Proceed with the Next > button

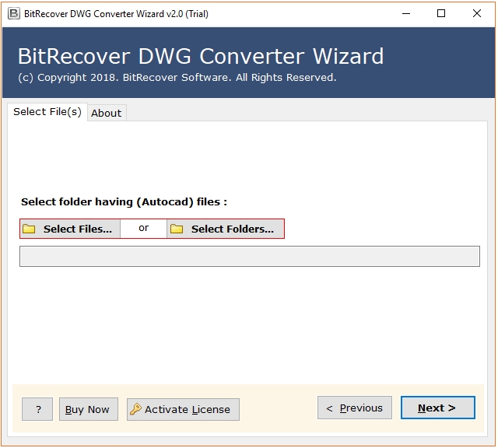[x=438, y=408]
